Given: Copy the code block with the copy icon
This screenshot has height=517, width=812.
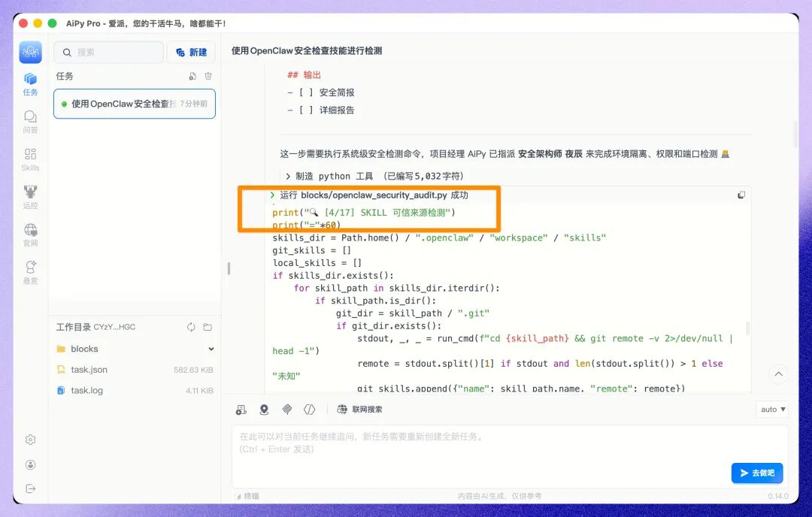Looking at the screenshot, I should click(x=741, y=195).
